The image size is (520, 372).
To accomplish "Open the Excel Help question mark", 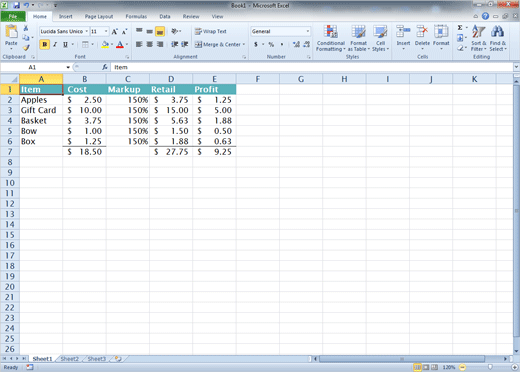I will click(485, 16).
